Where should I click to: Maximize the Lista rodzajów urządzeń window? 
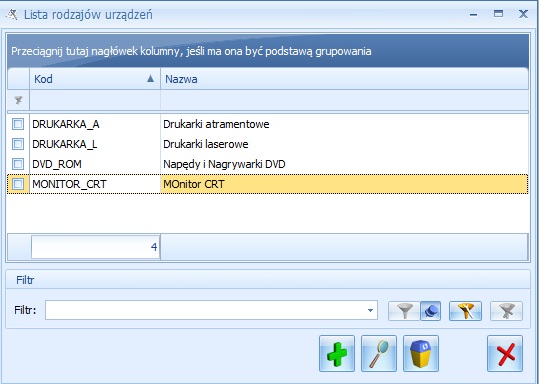[498, 14]
